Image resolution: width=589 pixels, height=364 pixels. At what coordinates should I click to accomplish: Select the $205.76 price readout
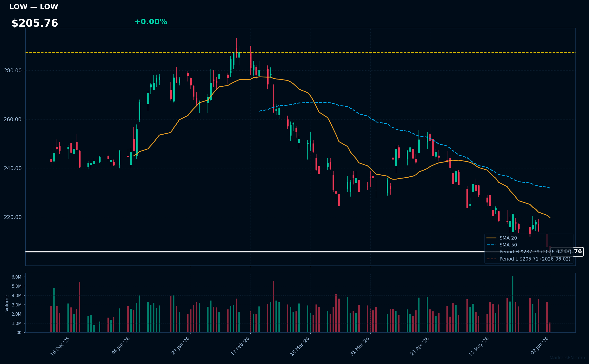35,23
